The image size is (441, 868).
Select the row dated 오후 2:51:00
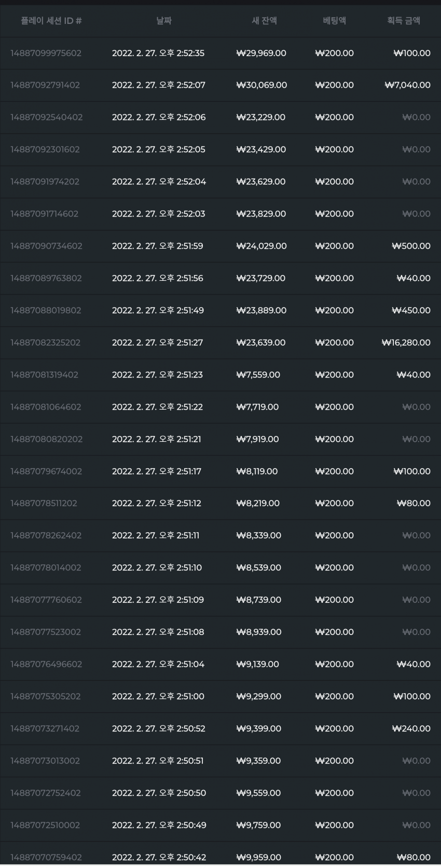point(220,697)
